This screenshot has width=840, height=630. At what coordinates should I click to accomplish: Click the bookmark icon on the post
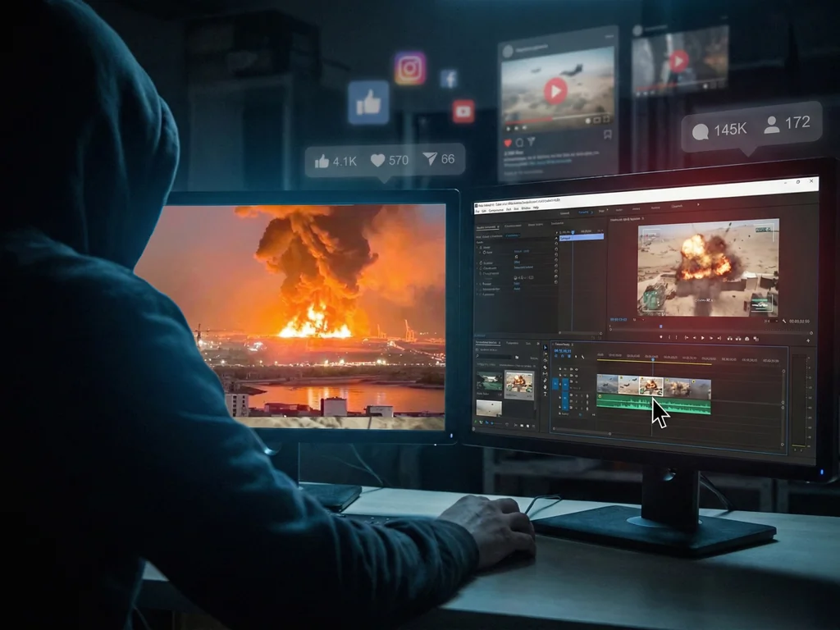pos(607,135)
